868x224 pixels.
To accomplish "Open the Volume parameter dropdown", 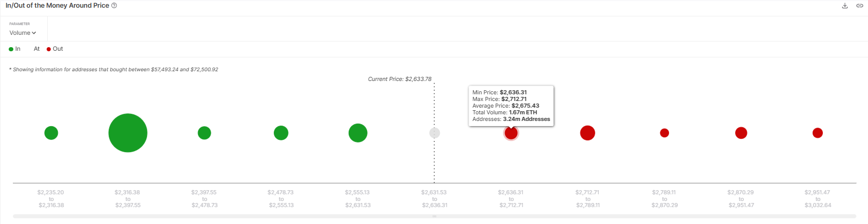I will [23, 33].
